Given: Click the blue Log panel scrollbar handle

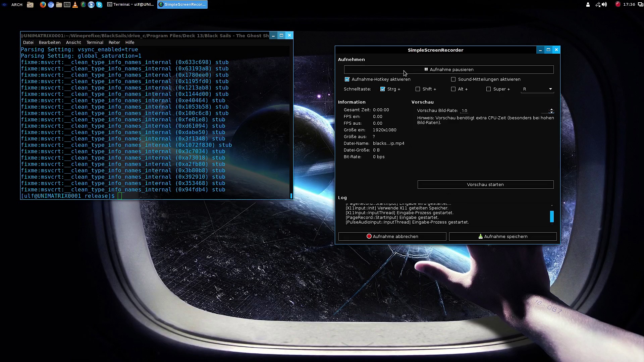Looking at the screenshot, I should (x=552, y=217).
